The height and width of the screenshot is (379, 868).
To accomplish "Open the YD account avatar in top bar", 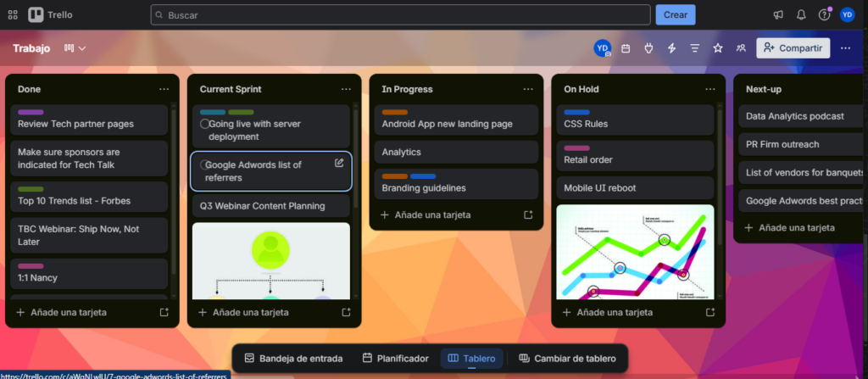I will pos(847,15).
